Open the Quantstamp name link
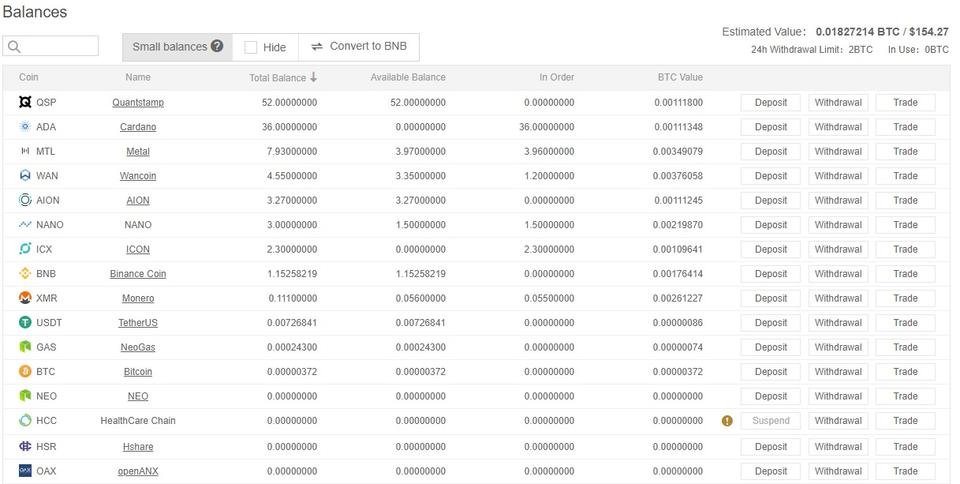The width and height of the screenshot is (960, 484). (x=138, y=102)
